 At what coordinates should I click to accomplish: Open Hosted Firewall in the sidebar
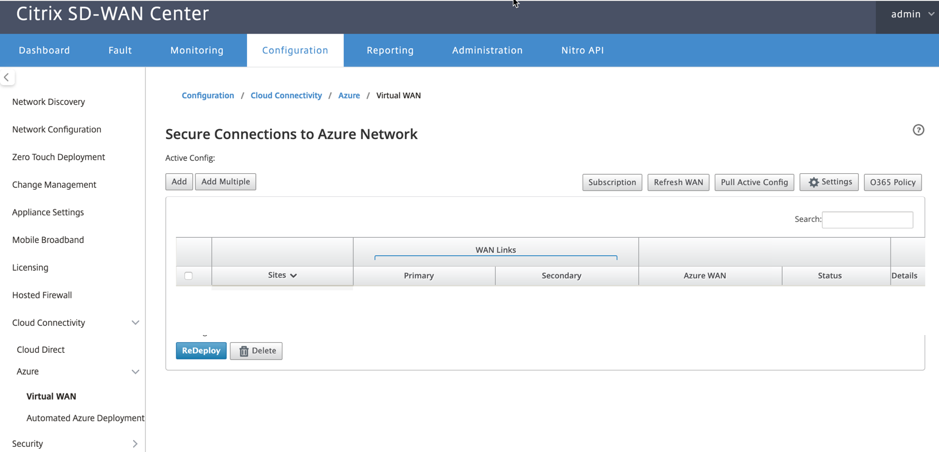tap(42, 295)
